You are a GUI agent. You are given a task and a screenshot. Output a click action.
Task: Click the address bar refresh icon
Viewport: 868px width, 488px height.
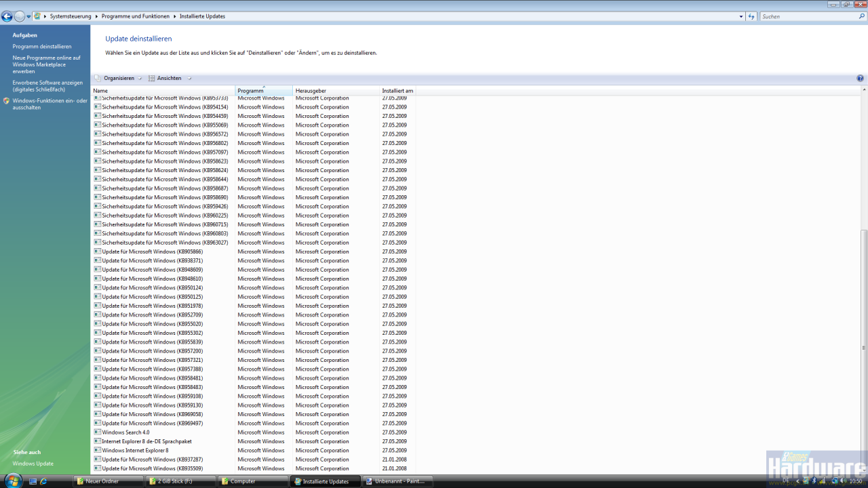point(751,16)
